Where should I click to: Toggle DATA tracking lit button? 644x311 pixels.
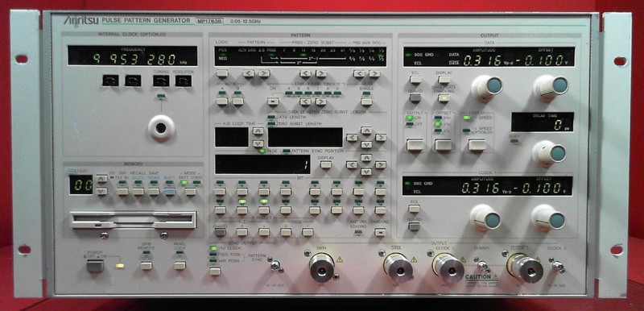(444, 97)
